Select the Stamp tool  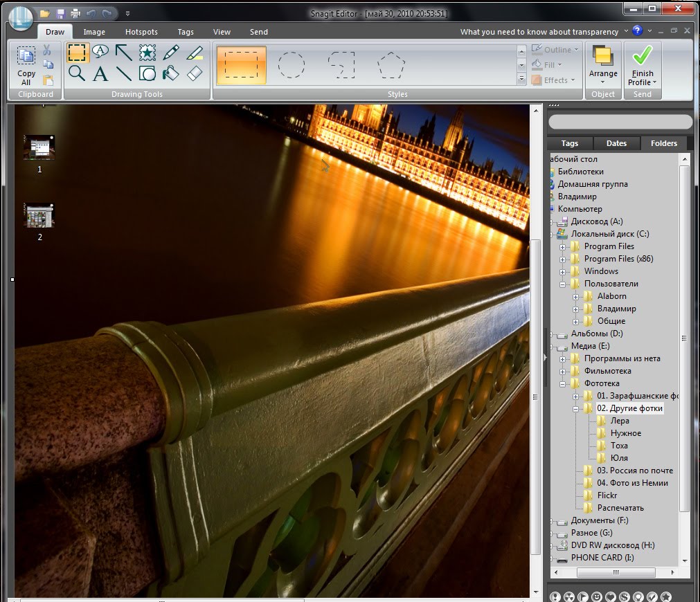(x=147, y=52)
